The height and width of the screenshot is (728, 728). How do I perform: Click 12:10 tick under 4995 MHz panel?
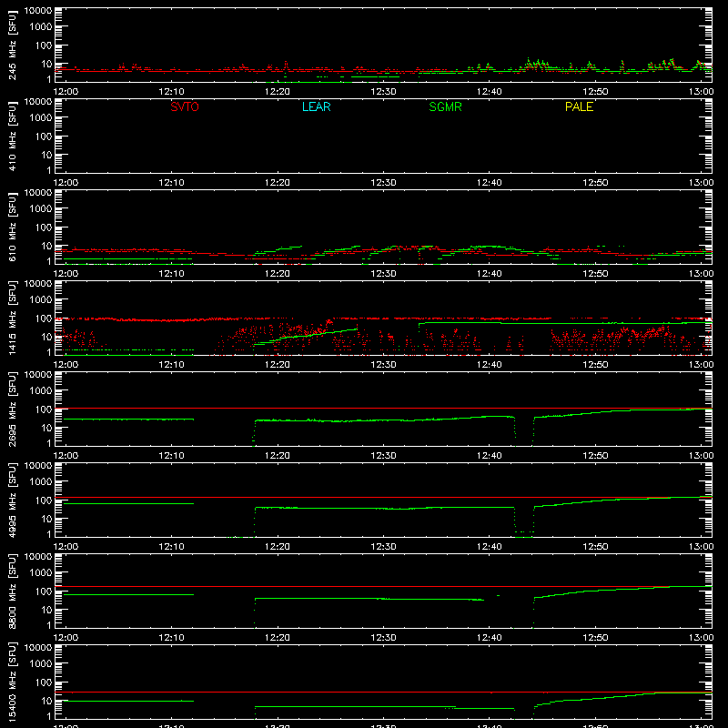[171, 547]
